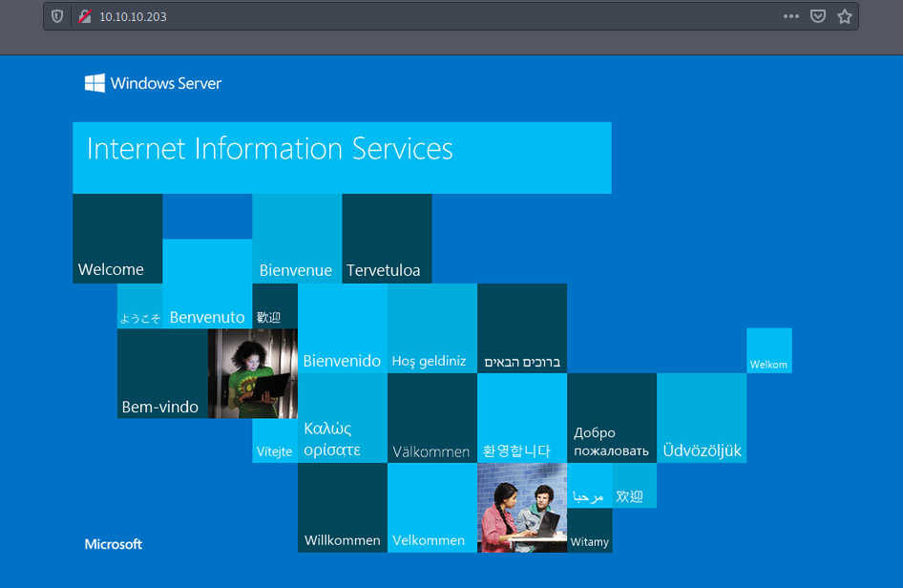
Task: Click the Välkommen tile
Action: [x=432, y=418]
